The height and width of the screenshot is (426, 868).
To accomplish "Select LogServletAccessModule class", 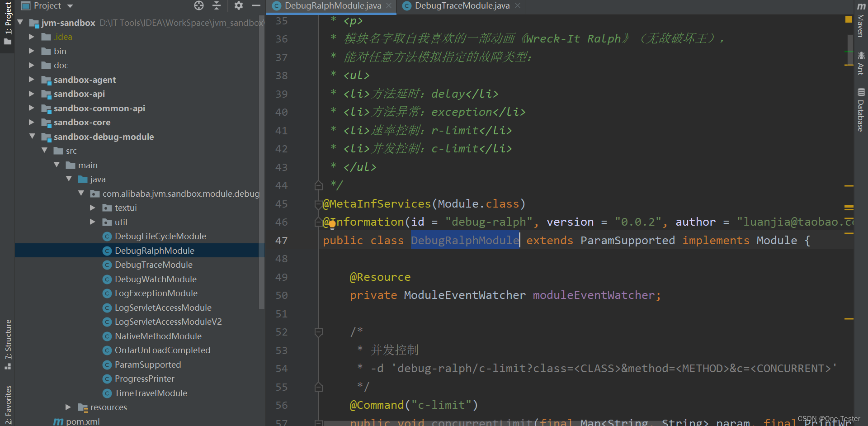I will [163, 308].
